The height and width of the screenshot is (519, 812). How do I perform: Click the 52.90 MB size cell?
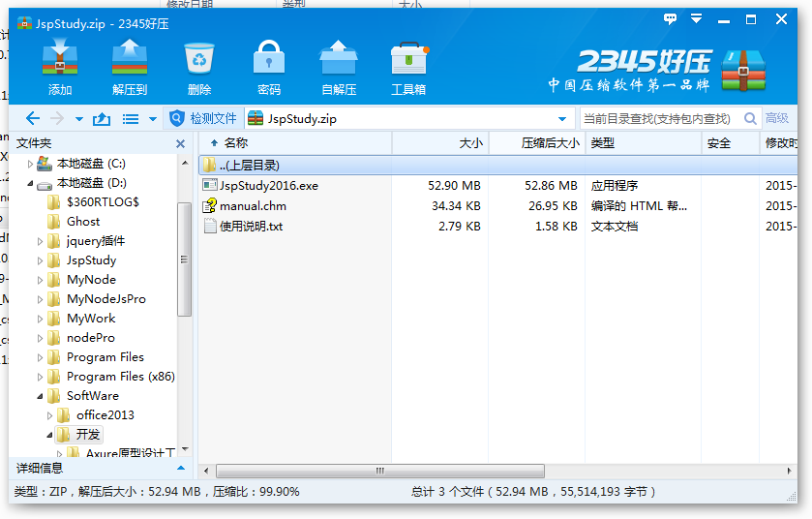(x=454, y=186)
